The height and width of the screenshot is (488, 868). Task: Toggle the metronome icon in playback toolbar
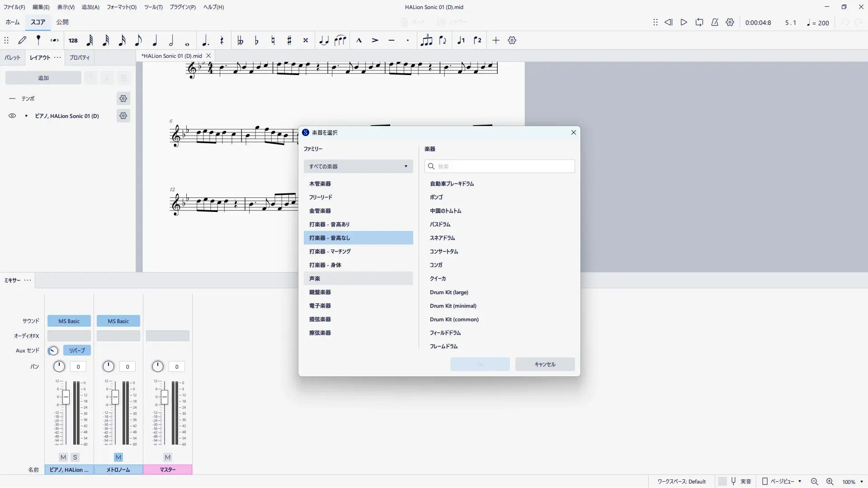pos(715,23)
